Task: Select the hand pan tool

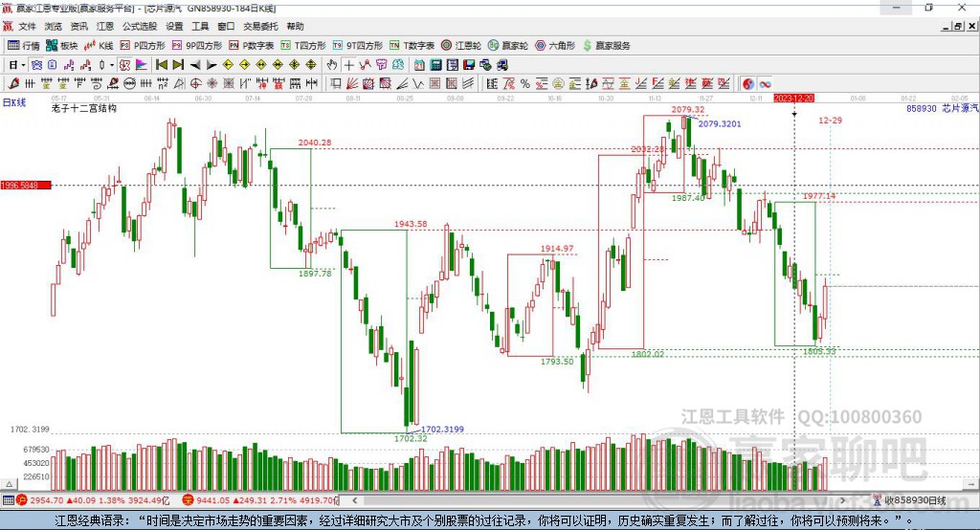Action: point(332,64)
